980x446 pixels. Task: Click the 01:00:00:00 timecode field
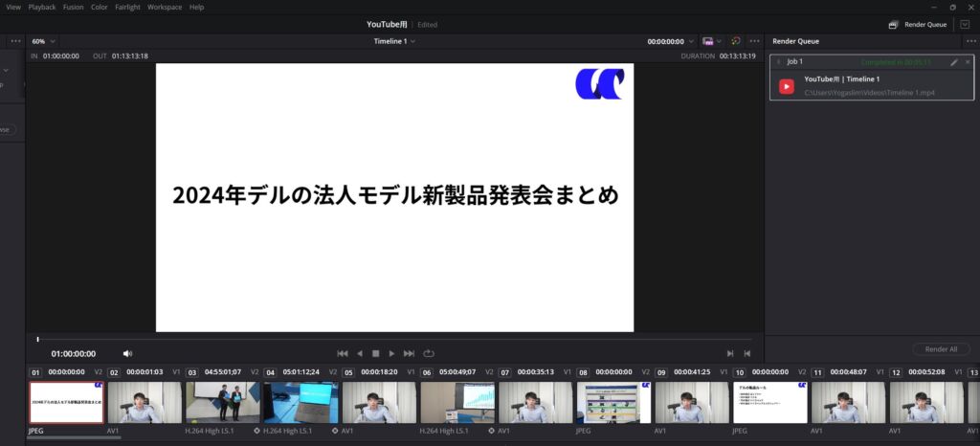74,353
